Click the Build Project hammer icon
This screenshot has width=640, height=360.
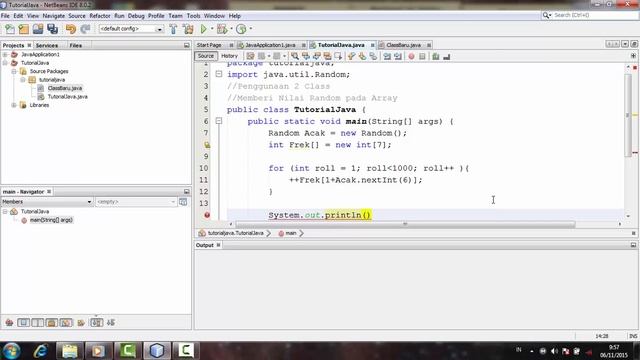pos(173,29)
